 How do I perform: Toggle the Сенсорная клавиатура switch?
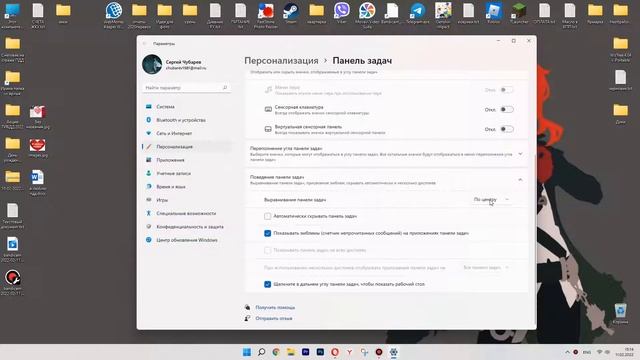pos(507,109)
